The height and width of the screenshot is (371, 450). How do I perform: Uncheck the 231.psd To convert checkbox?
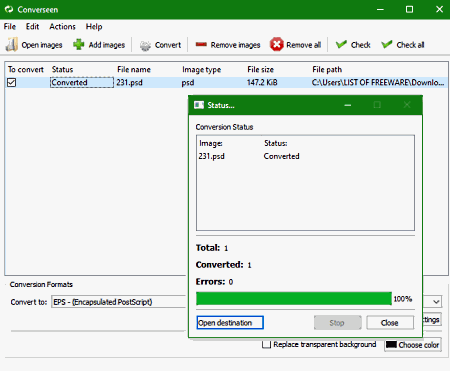[x=12, y=82]
